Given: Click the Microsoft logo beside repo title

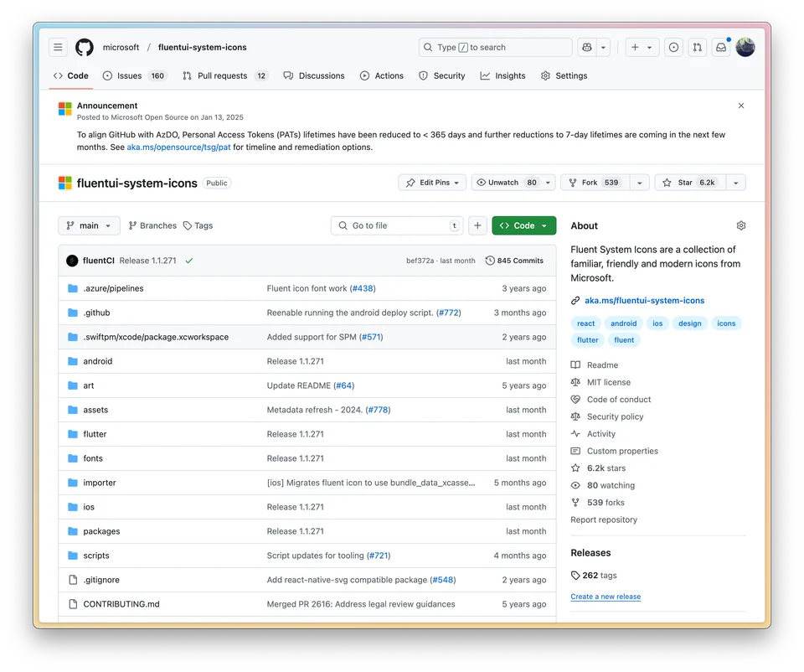Looking at the screenshot, I should pos(65,184).
